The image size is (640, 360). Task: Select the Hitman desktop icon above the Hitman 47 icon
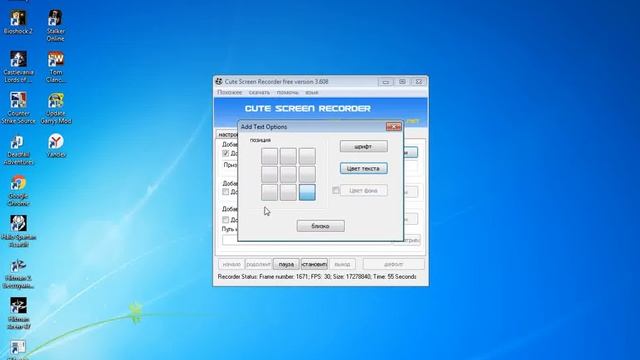pos(18,273)
